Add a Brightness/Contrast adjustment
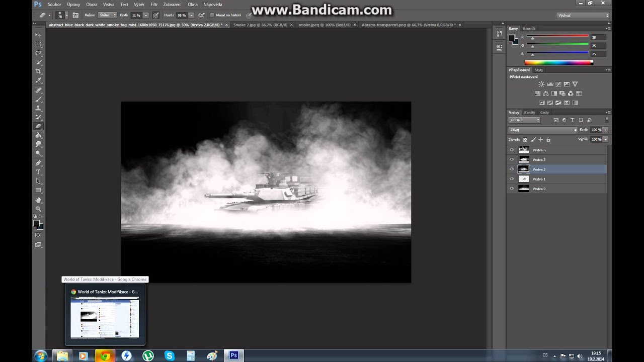 541,84
